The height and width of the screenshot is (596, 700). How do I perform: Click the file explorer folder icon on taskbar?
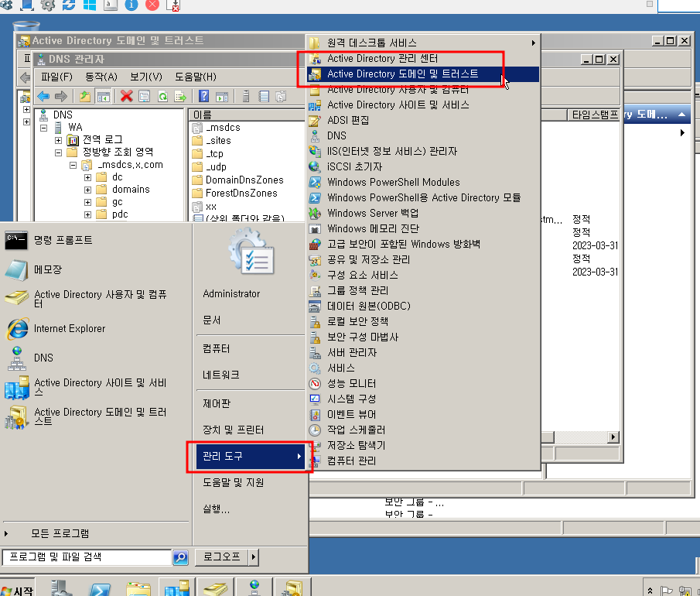pos(138,588)
